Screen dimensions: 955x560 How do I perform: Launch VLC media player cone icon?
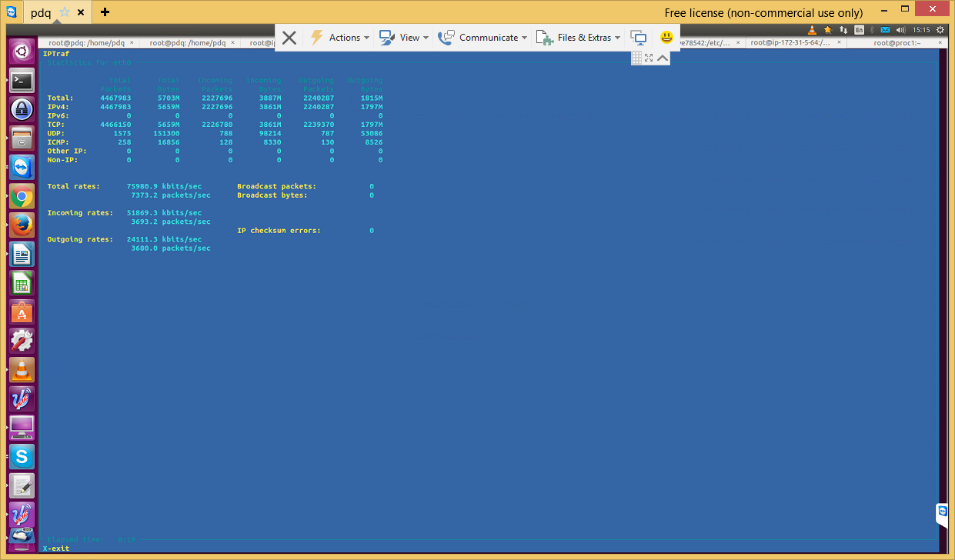coord(22,369)
